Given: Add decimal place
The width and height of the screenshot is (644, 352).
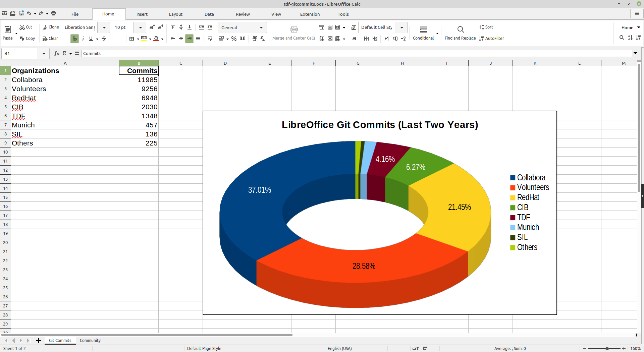Looking at the screenshot, I should tap(255, 39).
